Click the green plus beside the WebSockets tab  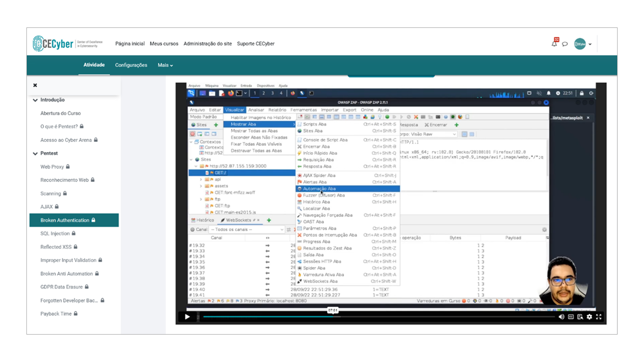click(269, 220)
